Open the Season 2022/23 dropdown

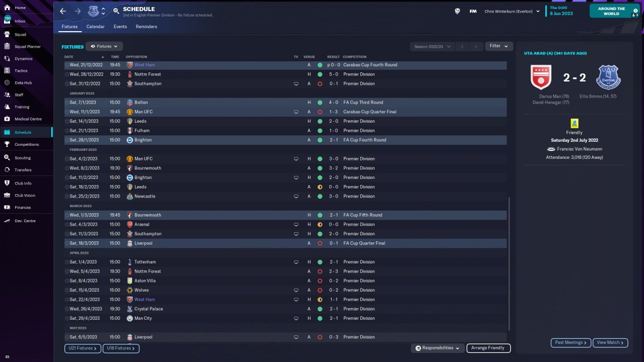(432, 46)
